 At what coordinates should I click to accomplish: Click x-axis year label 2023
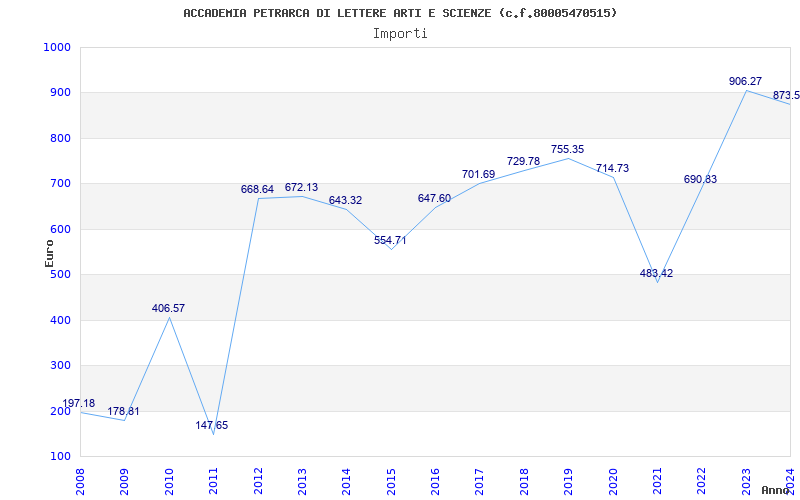coord(746,481)
